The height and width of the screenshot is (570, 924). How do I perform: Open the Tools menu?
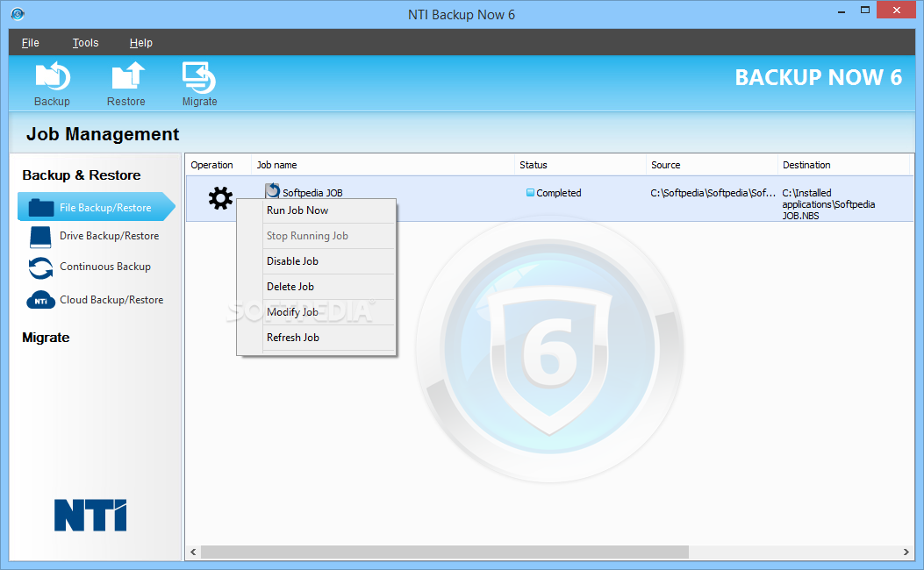[x=85, y=43]
